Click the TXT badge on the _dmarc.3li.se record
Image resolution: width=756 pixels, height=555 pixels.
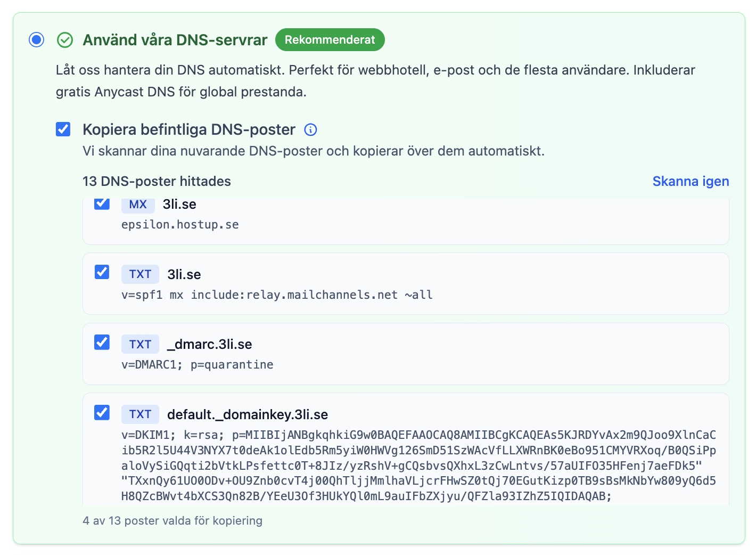[140, 344]
